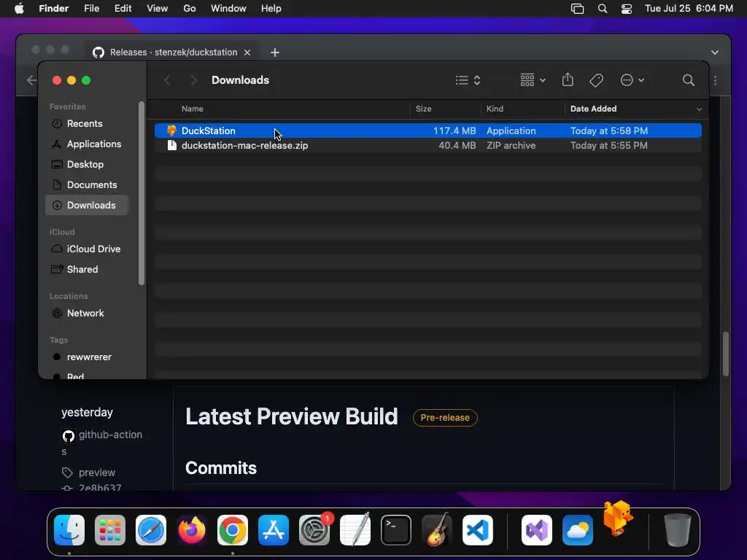Image resolution: width=747 pixels, height=560 pixels.
Task: Click the Finder sidebar scrollbar
Action: pos(142,193)
